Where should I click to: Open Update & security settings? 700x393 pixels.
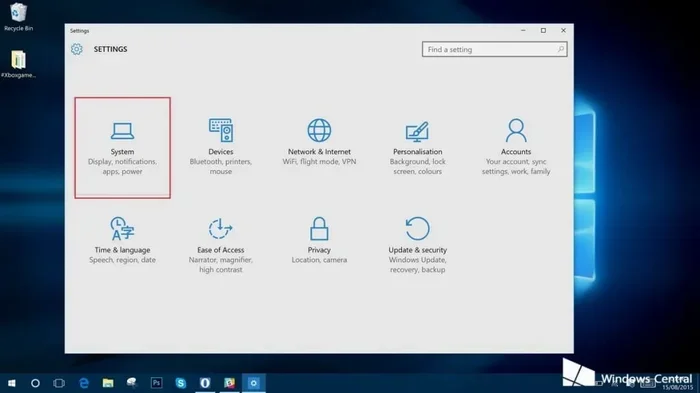417,245
